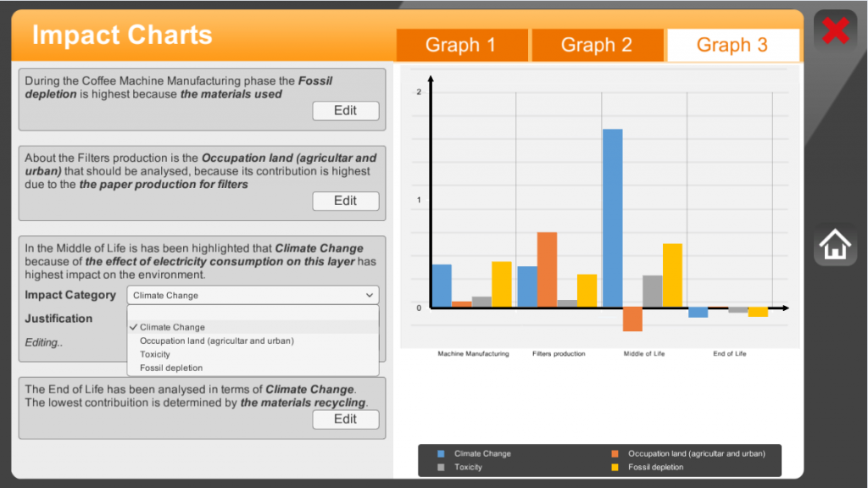The width and height of the screenshot is (868, 488).
Task: Choose checked Climate Change dropdown option
Action: point(172,327)
